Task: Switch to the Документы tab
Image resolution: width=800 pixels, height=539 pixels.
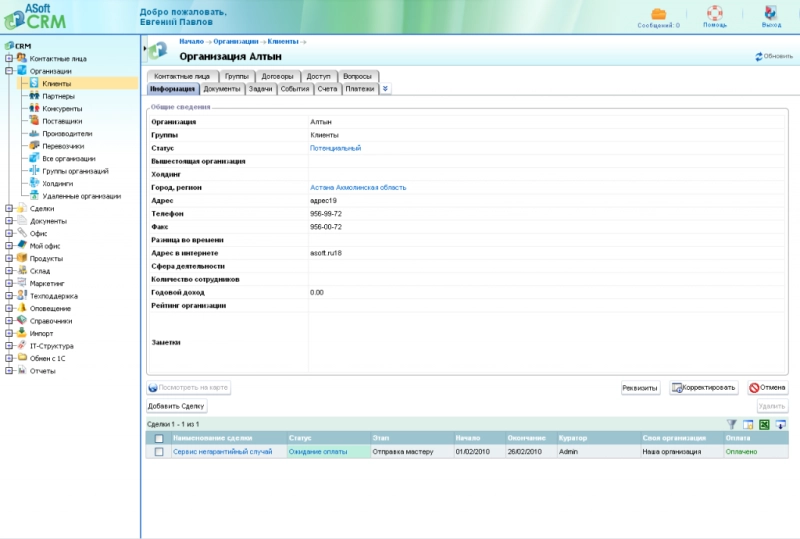Action: (222, 89)
